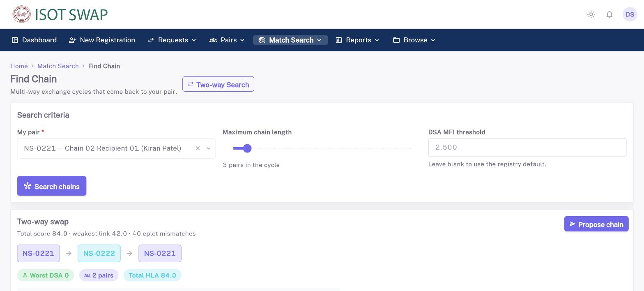Click the Find Chain breadcrumb text
Viewport: 644px width, 291px height.
104,66
